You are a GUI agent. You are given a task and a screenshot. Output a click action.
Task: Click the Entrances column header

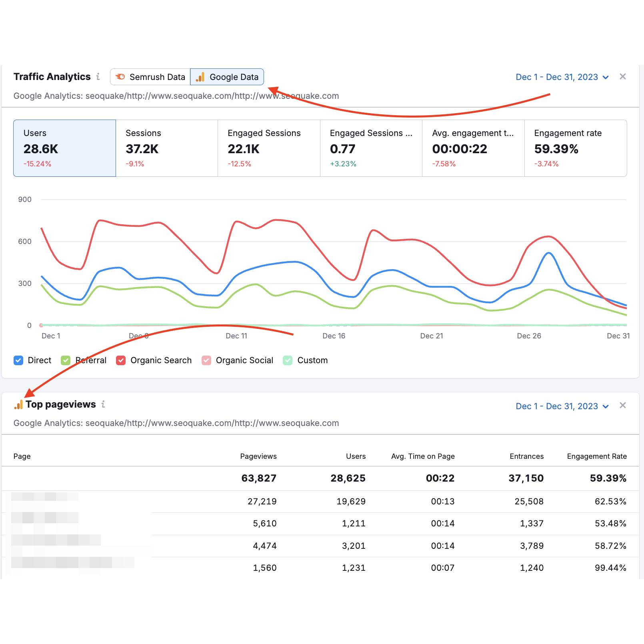tap(526, 456)
